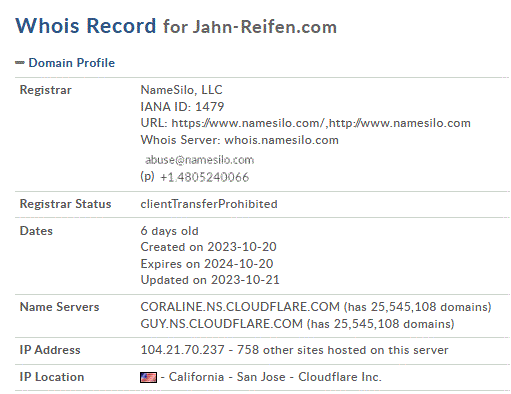Image resolution: width=511 pixels, height=394 pixels.
Task: Click the 'Expires on 2024-10-20' date
Action: tap(207, 264)
